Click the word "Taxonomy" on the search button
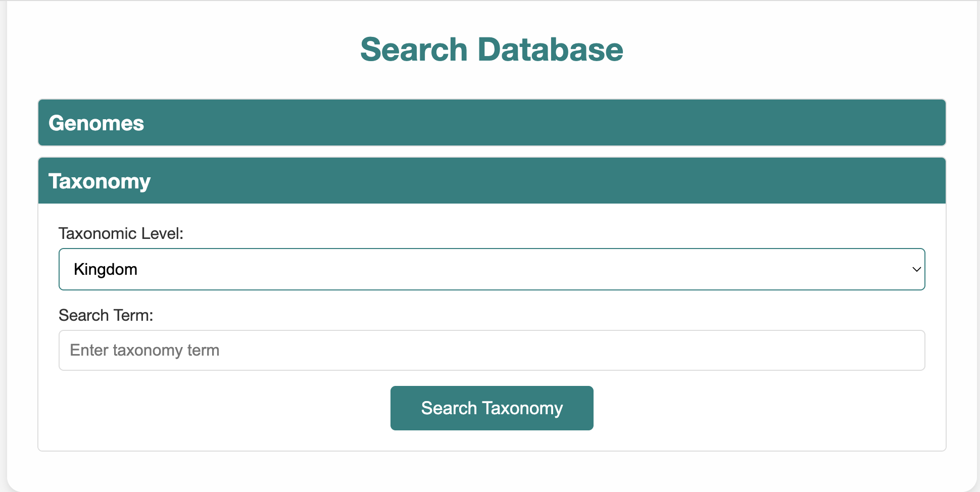The width and height of the screenshot is (980, 492). click(x=522, y=408)
